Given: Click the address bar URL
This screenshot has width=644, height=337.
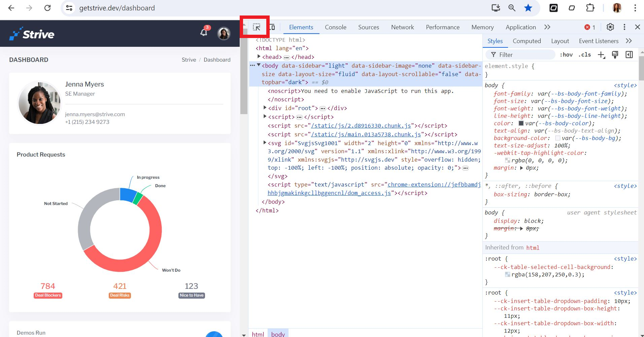Looking at the screenshot, I should click(117, 8).
